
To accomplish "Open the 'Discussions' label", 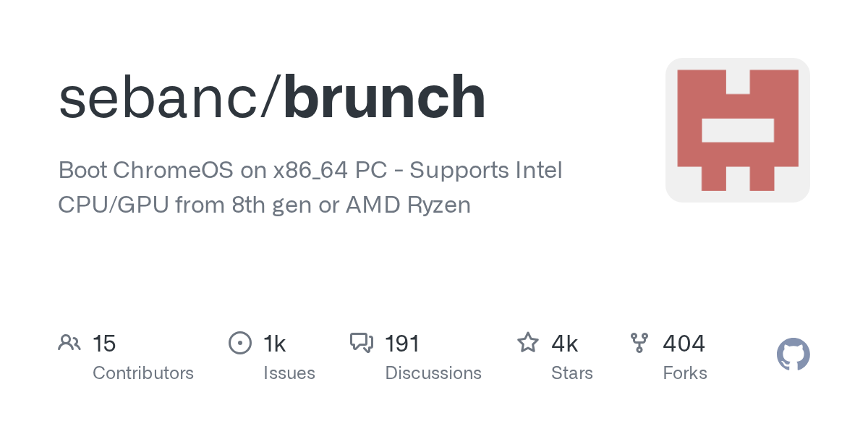I will 433,373.
